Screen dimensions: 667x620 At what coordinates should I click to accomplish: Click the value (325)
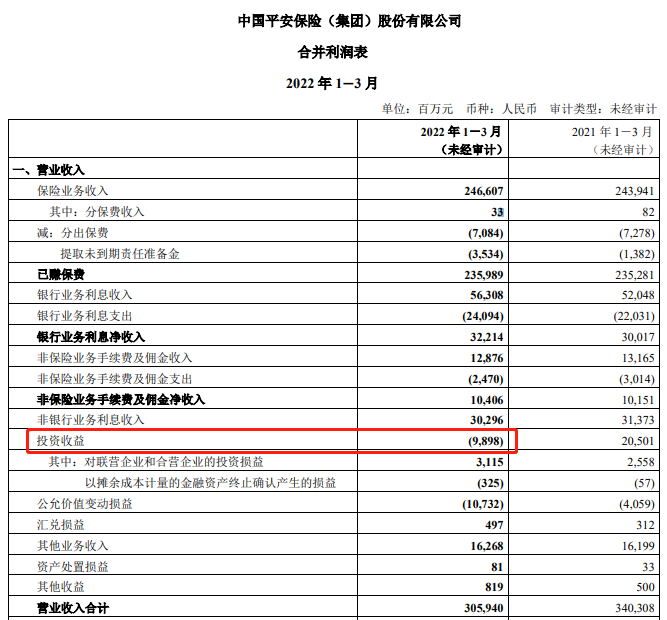(490, 483)
